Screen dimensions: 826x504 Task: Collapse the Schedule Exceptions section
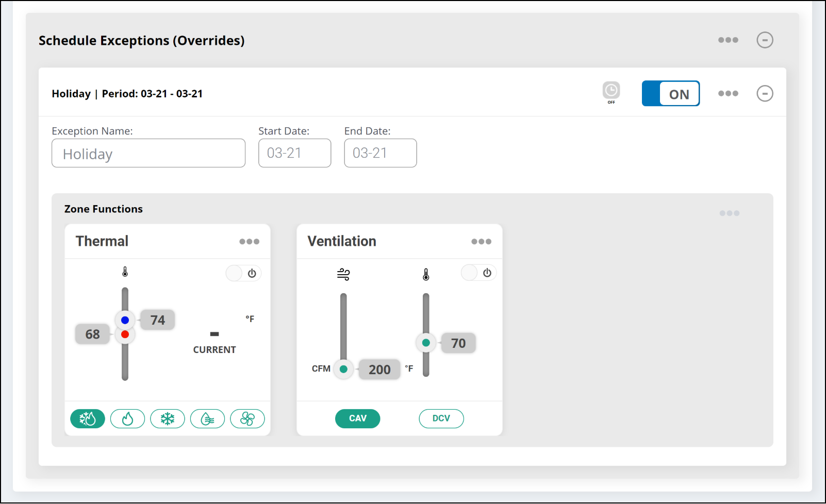pyautogui.click(x=765, y=40)
